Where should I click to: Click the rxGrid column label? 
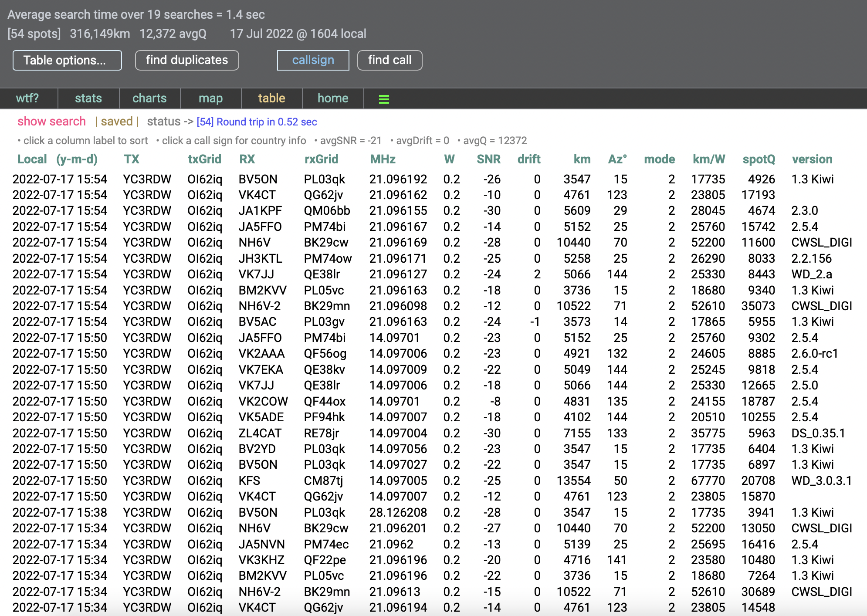pos(321,159)
